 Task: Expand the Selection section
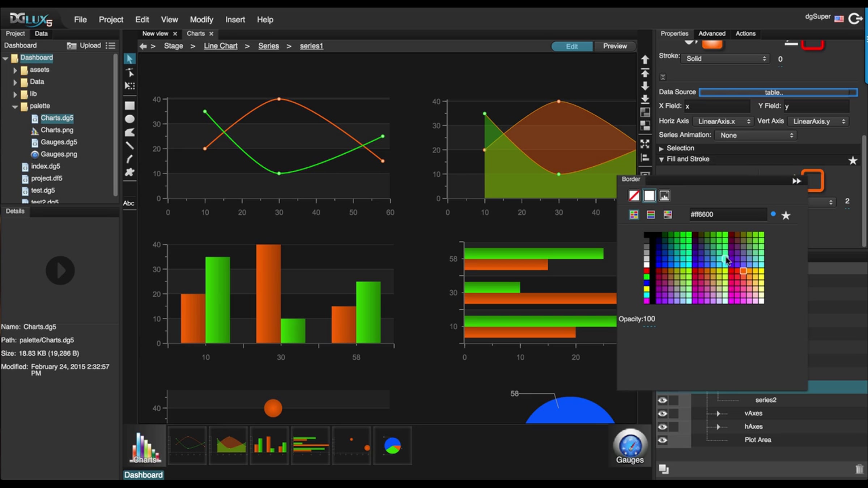pyautogui.click(x=661, y=149)
